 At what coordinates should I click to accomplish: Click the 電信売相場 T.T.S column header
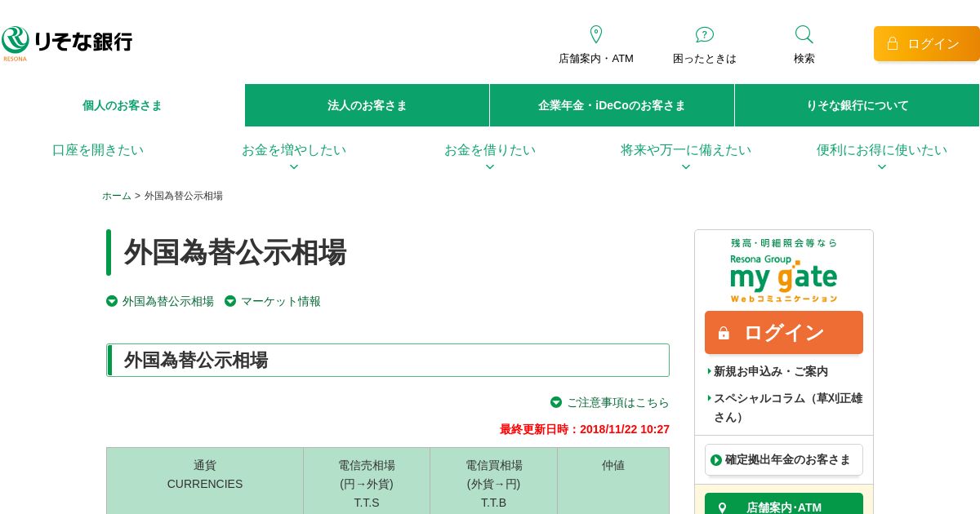pos(367,481)
